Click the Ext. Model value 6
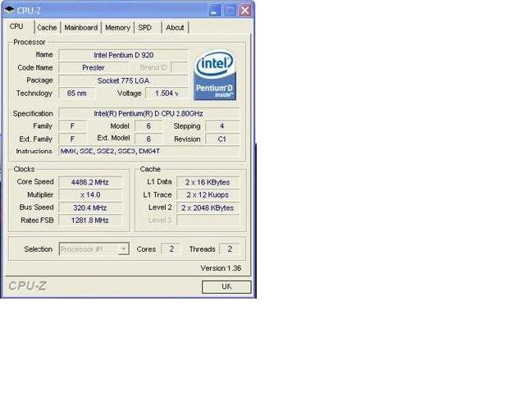The width and height of the screenshot is (525, 420). (x=148, y=139)
